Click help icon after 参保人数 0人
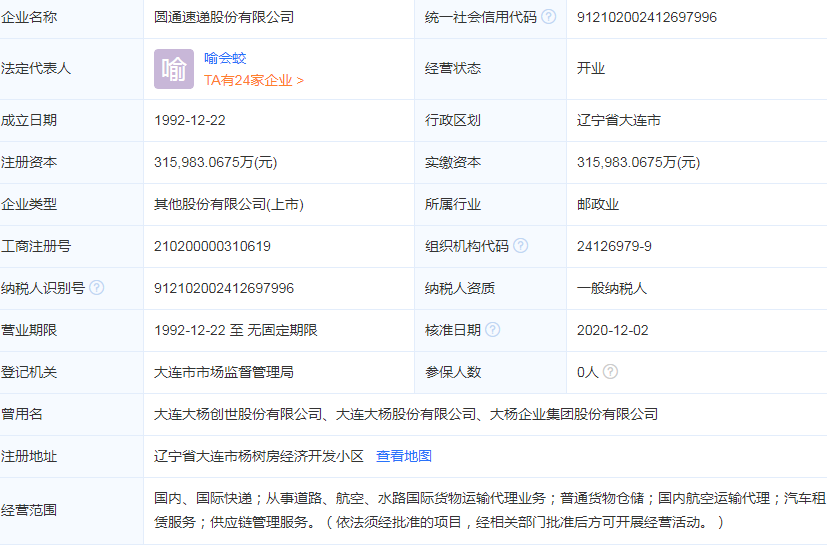Viewport: 827px width, 558px height. [610, 372]
